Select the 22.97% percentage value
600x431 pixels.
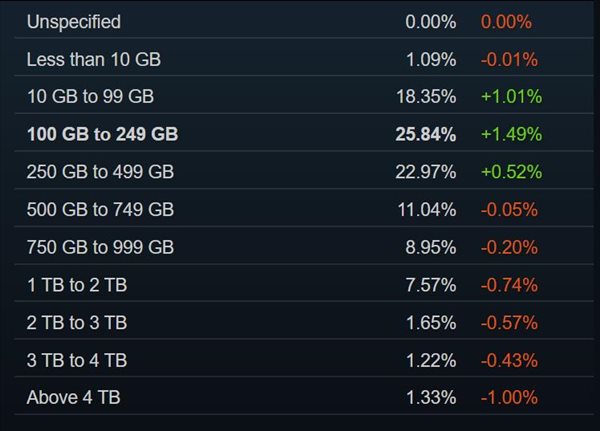tap(426, 172)
